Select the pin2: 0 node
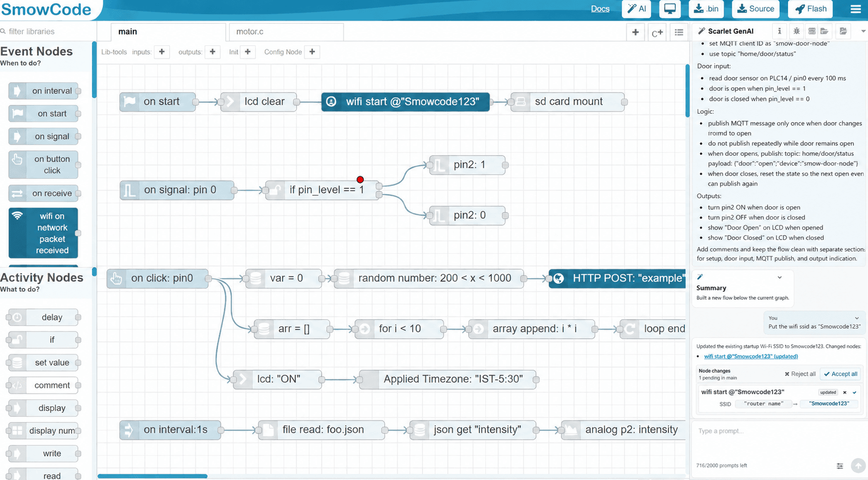 pos(467,215)
